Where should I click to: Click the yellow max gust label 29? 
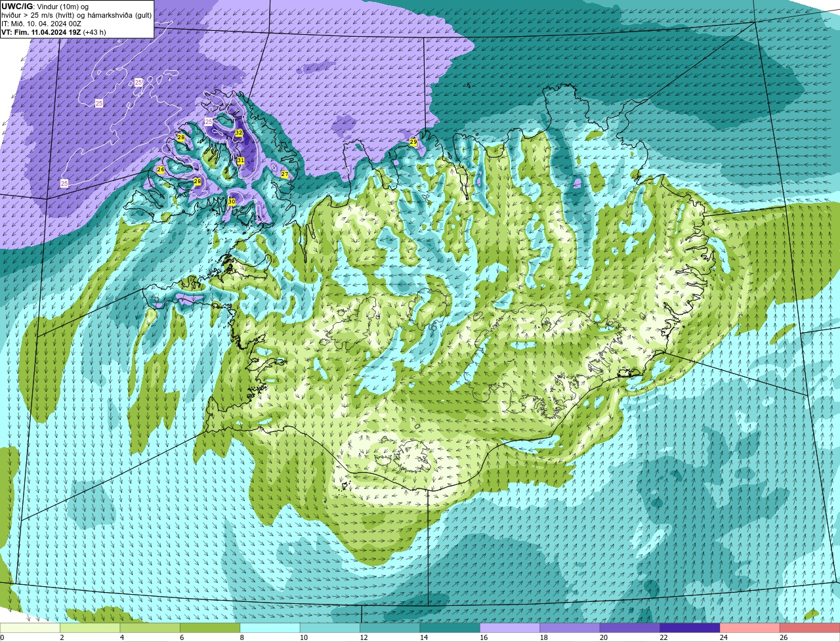[413, 142]
